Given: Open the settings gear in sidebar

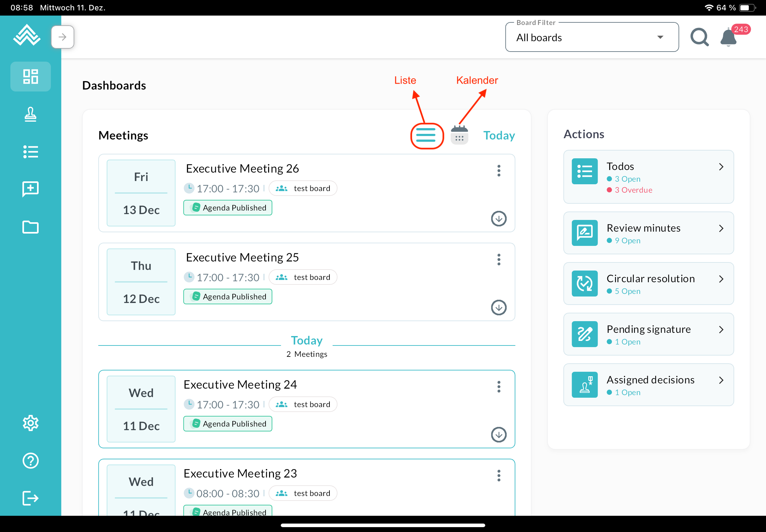Looking at the screenshot, I should point(30,423).
